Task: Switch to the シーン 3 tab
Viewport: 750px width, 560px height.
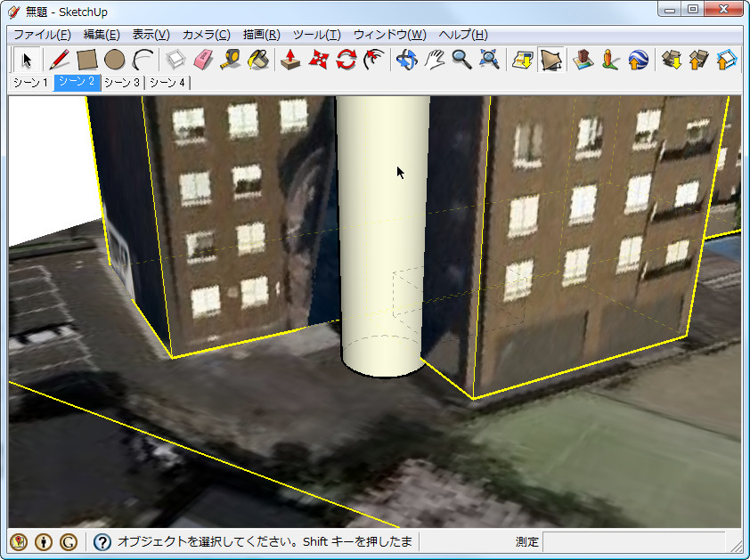Action: pyautogui.click(x=122, y=83)
